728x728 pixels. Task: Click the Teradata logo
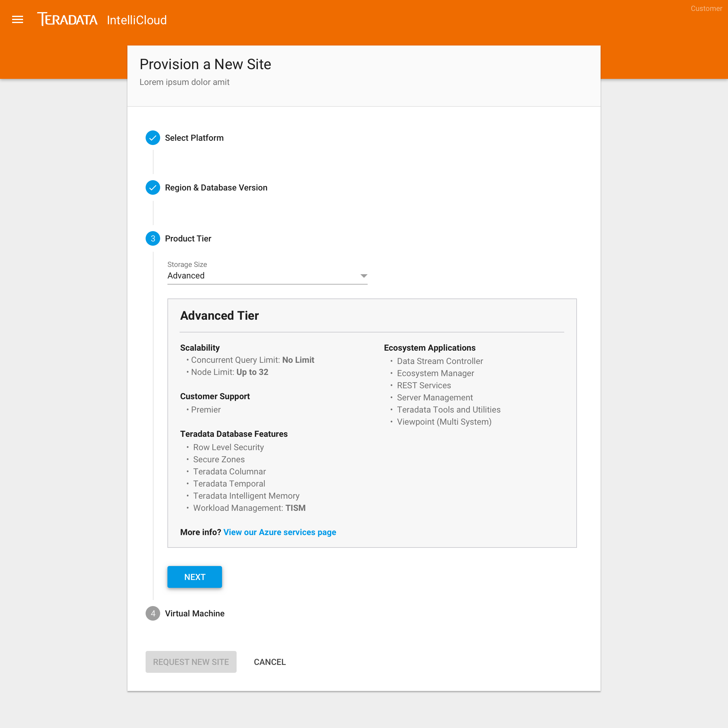pos(67,19)
